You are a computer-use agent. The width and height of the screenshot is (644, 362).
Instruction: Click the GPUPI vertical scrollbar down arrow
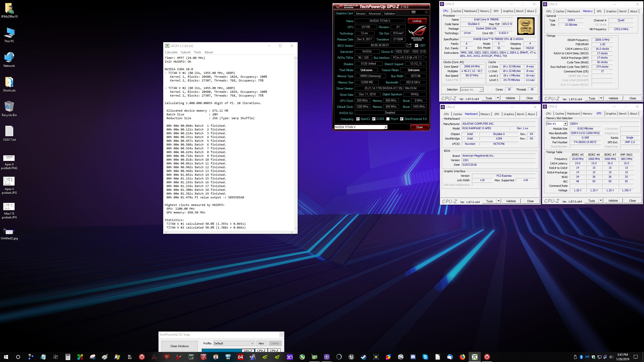pyautogui.click(x=296, y=228)
